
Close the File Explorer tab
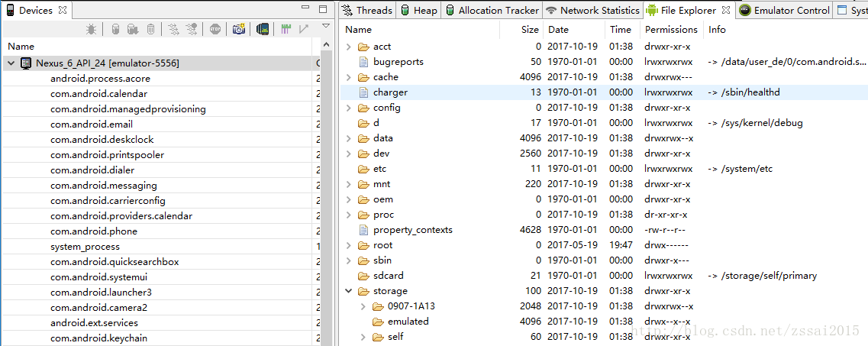click(726, 10)
